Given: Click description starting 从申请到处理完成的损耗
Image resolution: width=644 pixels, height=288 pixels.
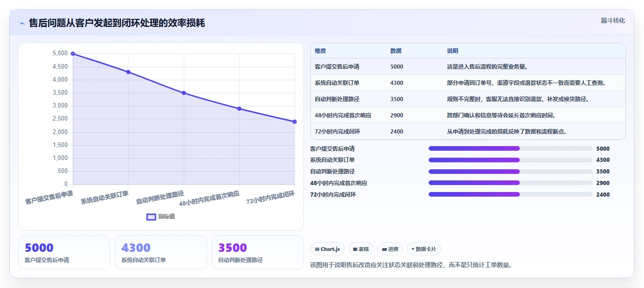Looking at the screenshot, I should tap(507, 132).
